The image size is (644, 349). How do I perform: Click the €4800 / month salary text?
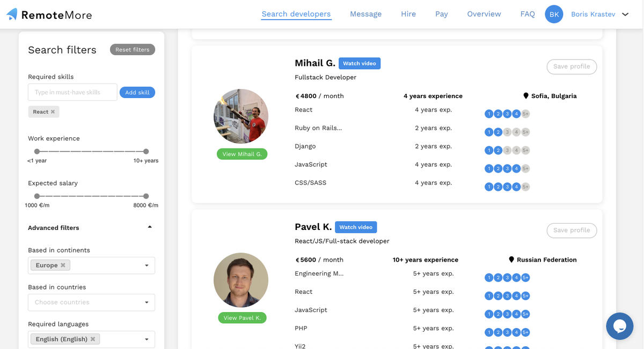319,96
